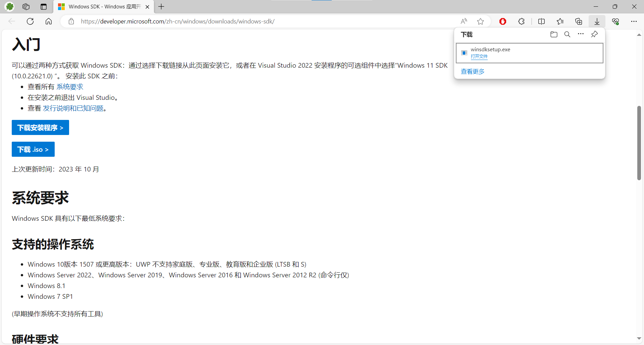Toggle the vertical tabs button
The height and width of the screenshot is (345, 644).
(44, 6)
